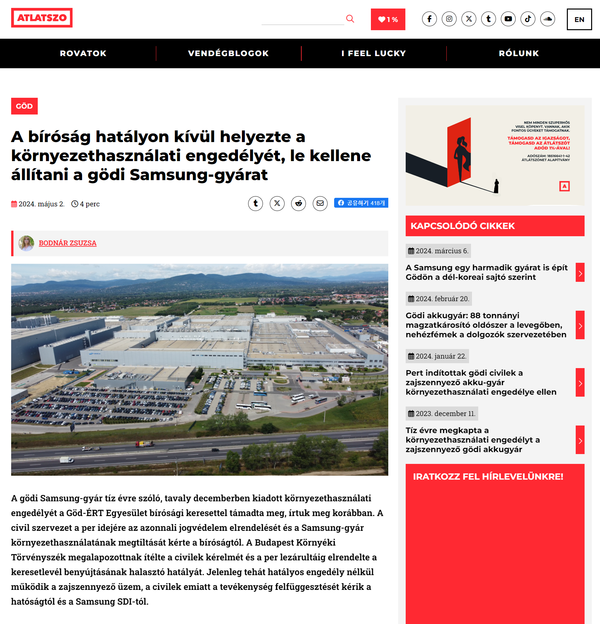Open the Tumblr icon in header

coord(489,19)
